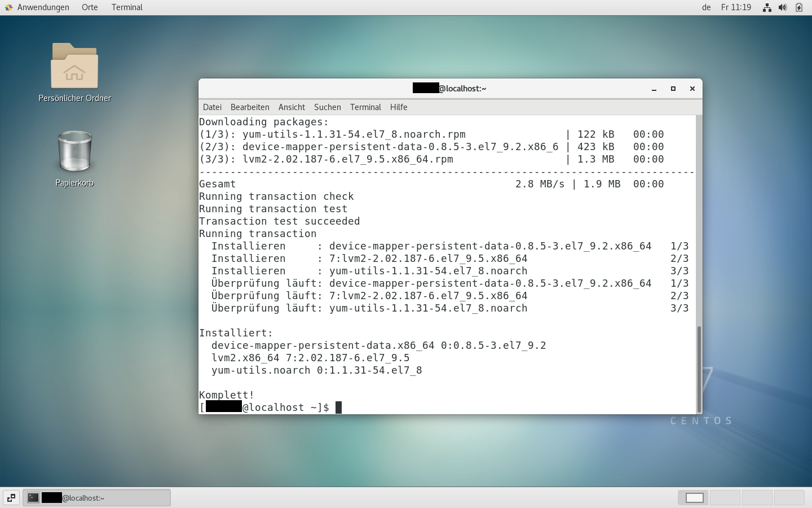
Task: Switch to the second workspace in switcher
Action: click(725, 498)
